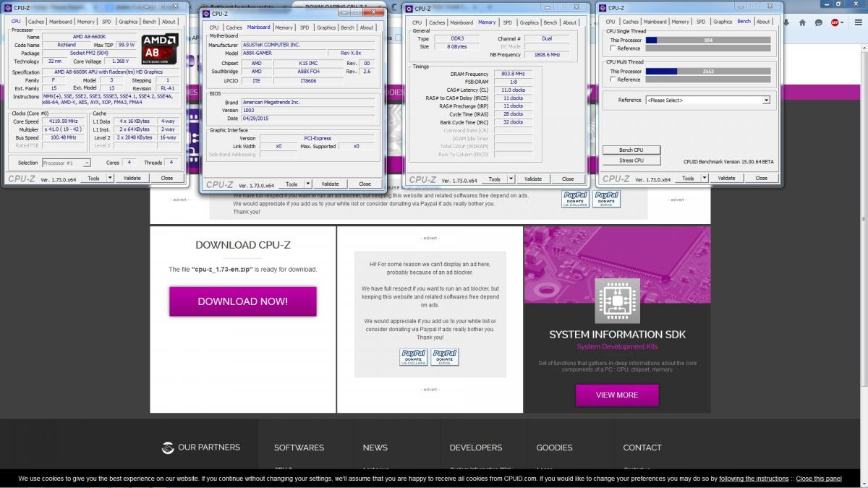
Task: Click the DOWNLOAD NOW! button
Action: (243, 301)
